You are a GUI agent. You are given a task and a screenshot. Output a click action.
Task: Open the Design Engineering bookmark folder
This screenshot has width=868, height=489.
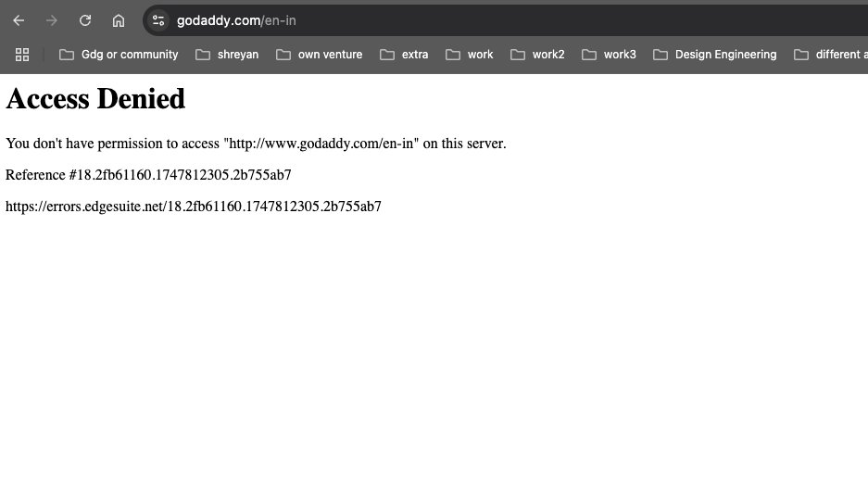pos(715,55)
